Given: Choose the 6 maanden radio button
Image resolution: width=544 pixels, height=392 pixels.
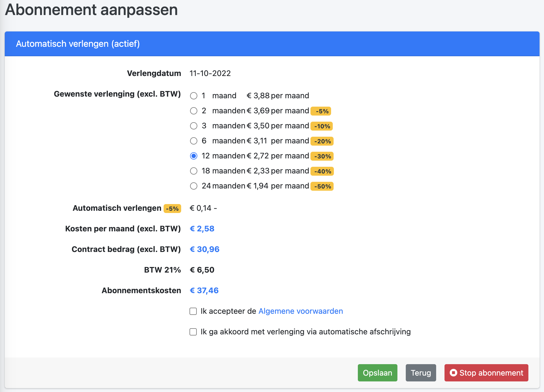Looking at the screenshot, I should pos(194,141).
